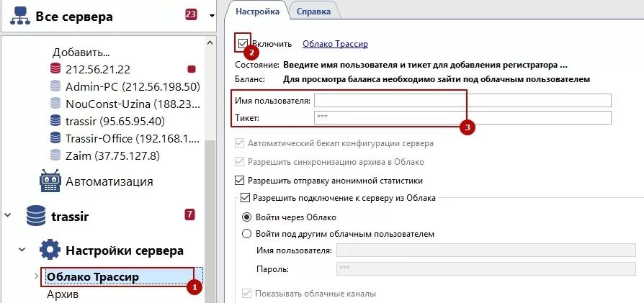
Task: Click the Баланс message text
Action: click(437, 79)
